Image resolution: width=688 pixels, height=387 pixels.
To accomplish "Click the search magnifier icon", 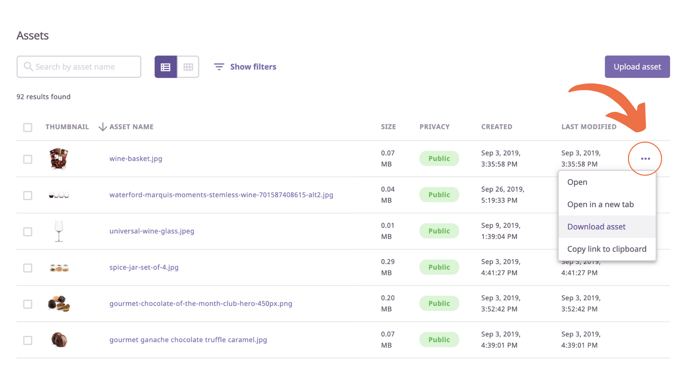I will (x=28, y=66).
